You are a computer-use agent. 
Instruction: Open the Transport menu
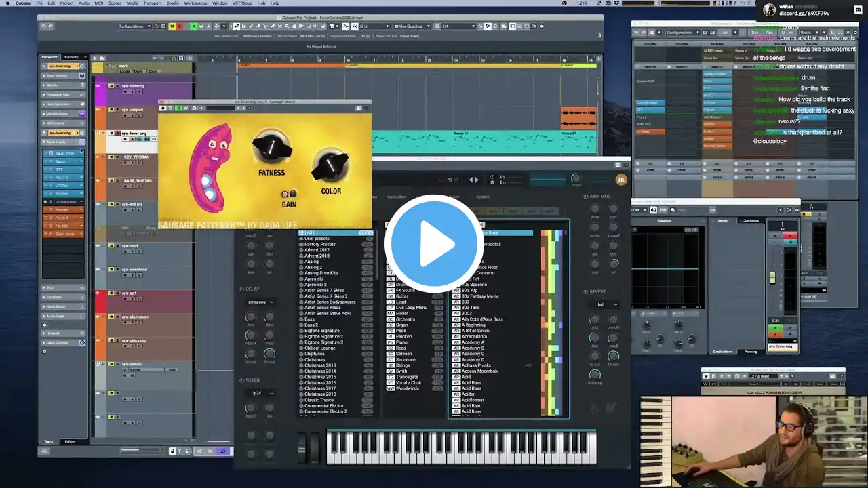(x=153, y=3)
